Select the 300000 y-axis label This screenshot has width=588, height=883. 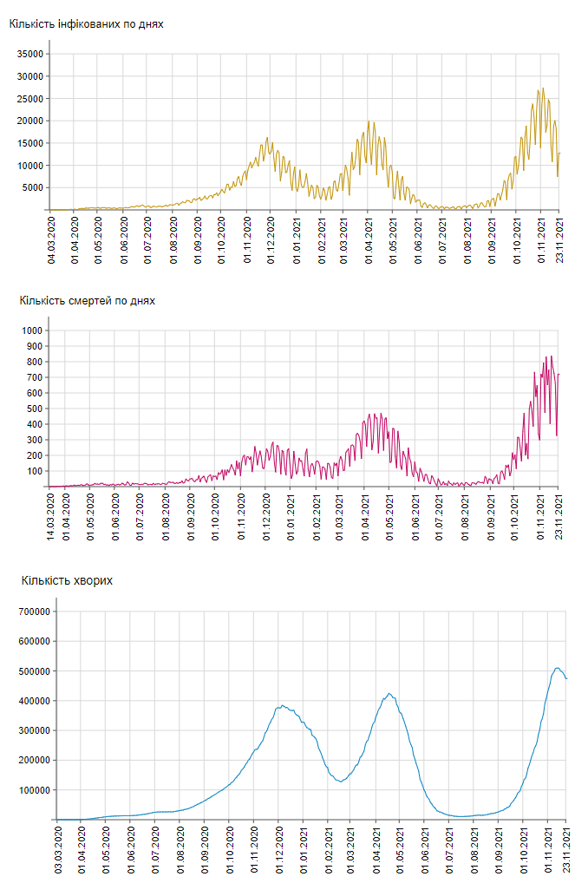pos(35,730)
